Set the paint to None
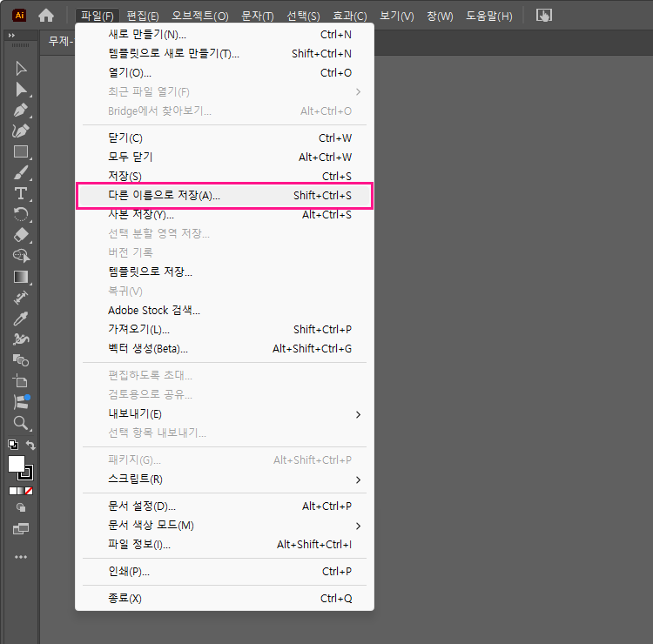The height and width of the screenshot is (644, 653). coord(29,491)
